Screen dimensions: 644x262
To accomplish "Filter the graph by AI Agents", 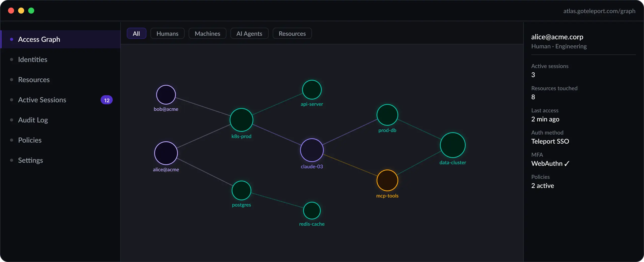I will click(x=249, y=33).
